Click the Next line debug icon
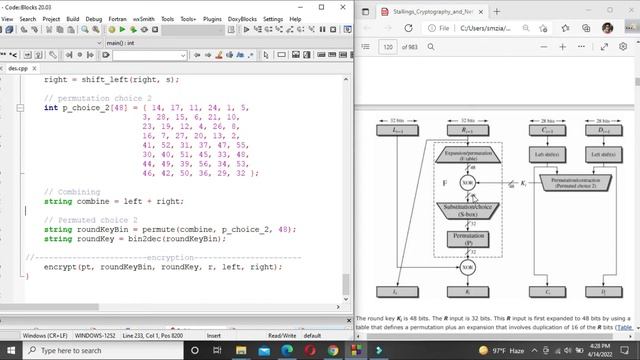 point(268,29)
